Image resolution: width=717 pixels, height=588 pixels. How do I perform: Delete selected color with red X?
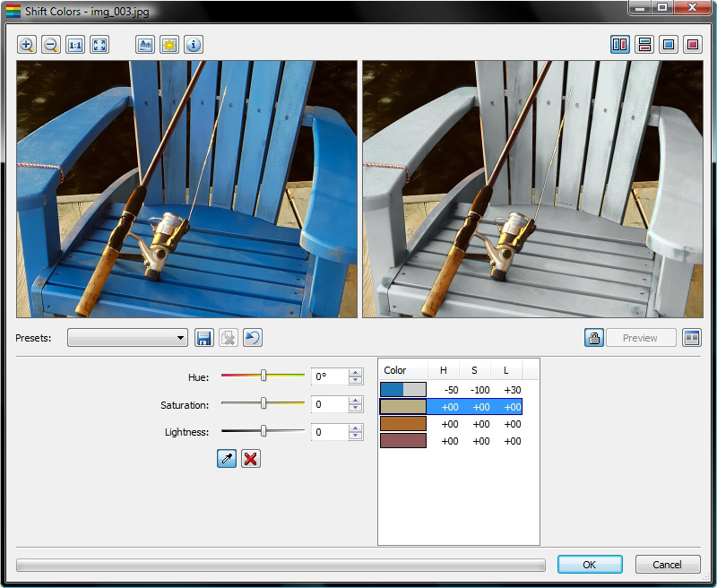(x=251, y=459)
